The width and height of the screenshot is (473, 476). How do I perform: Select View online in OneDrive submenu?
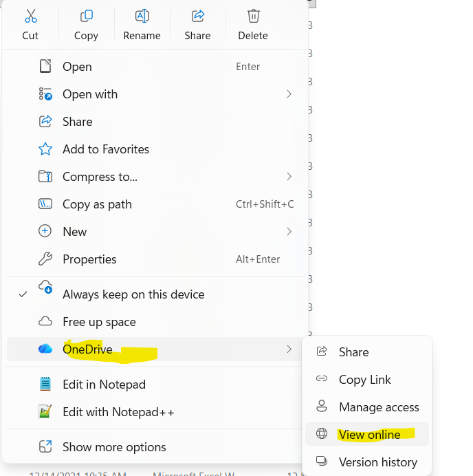click(367, 434)
